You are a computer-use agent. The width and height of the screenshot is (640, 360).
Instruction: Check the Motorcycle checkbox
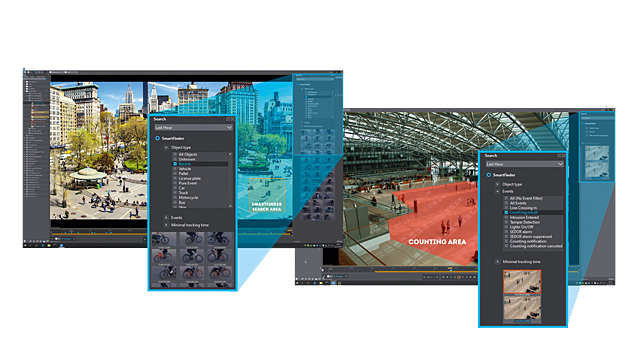coord(175,198)
